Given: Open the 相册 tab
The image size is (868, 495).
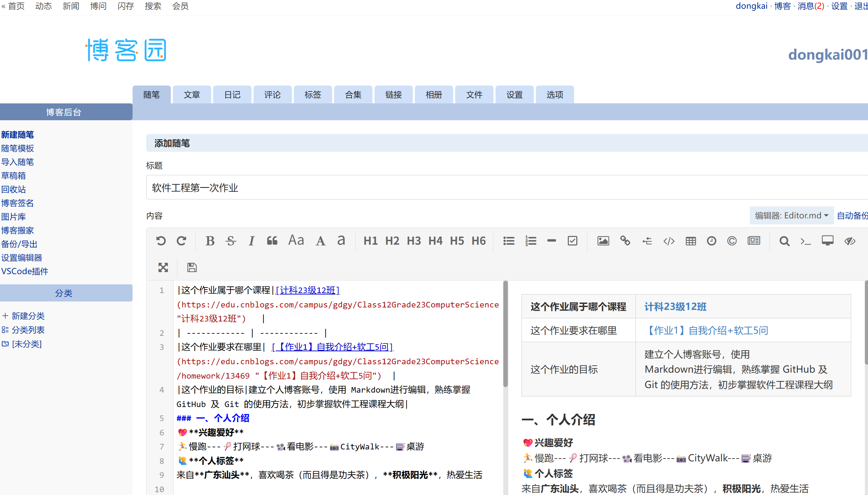Looking at the screenshot, I should (434, 95).
